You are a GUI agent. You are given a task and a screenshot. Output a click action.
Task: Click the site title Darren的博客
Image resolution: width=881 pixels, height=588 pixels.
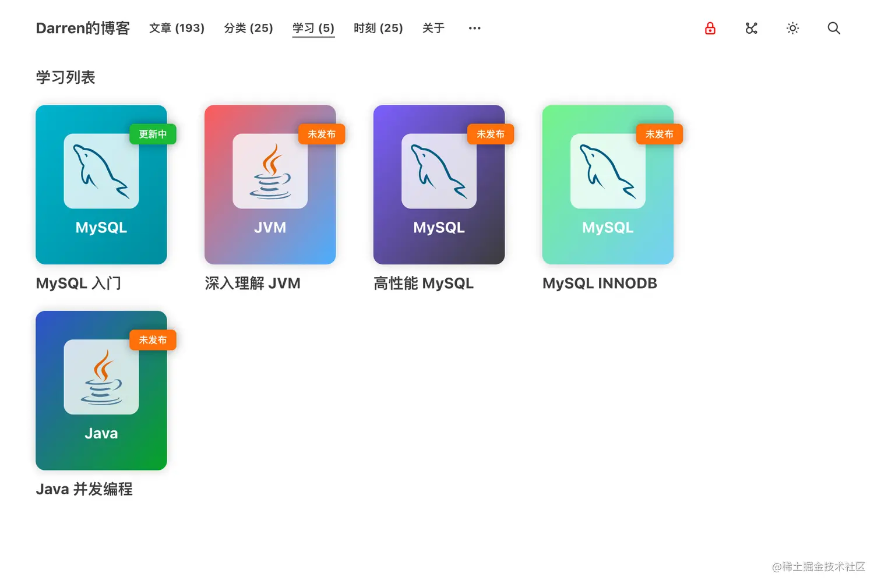[x=83, y=28]
